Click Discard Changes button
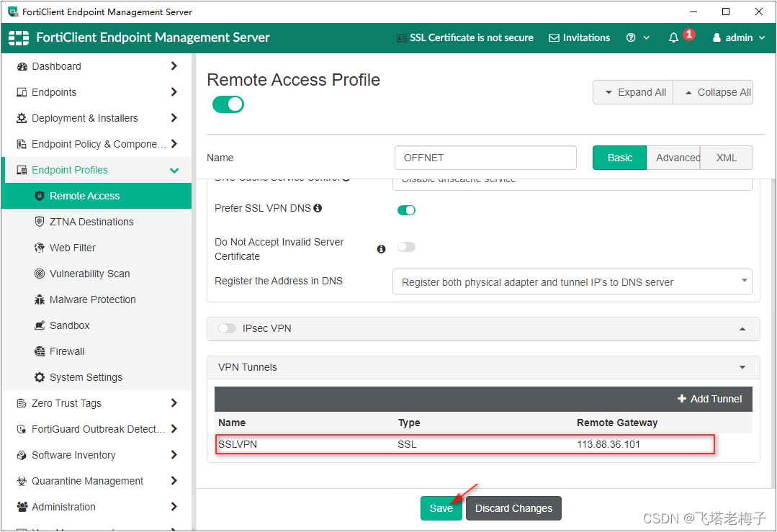Viewport: 777px width, 532px height. pos(514,508)
